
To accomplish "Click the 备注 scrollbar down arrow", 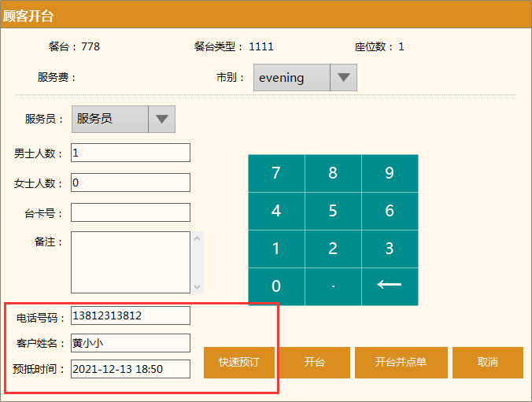I will coord(198,287).
